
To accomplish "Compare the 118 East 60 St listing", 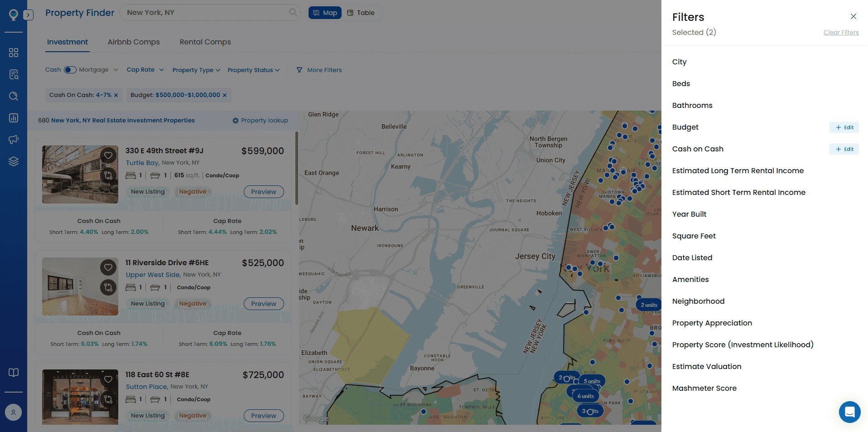I will 108,399.
